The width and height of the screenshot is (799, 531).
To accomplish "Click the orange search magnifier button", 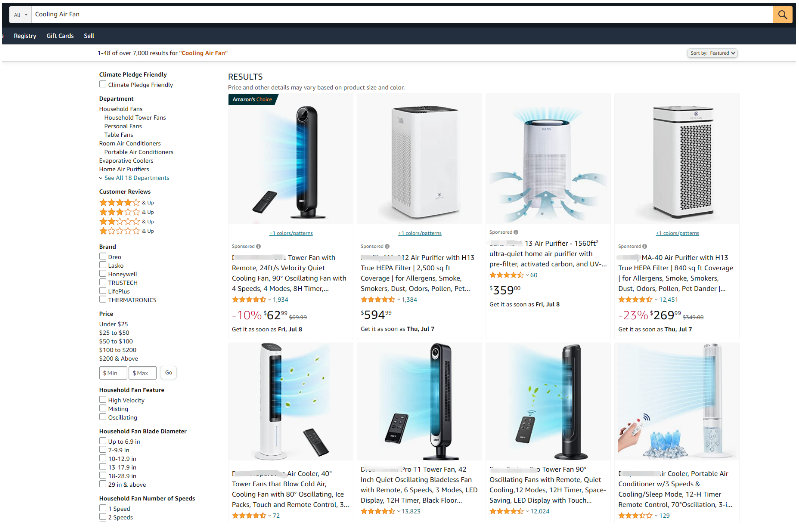I will click(782, 14).
